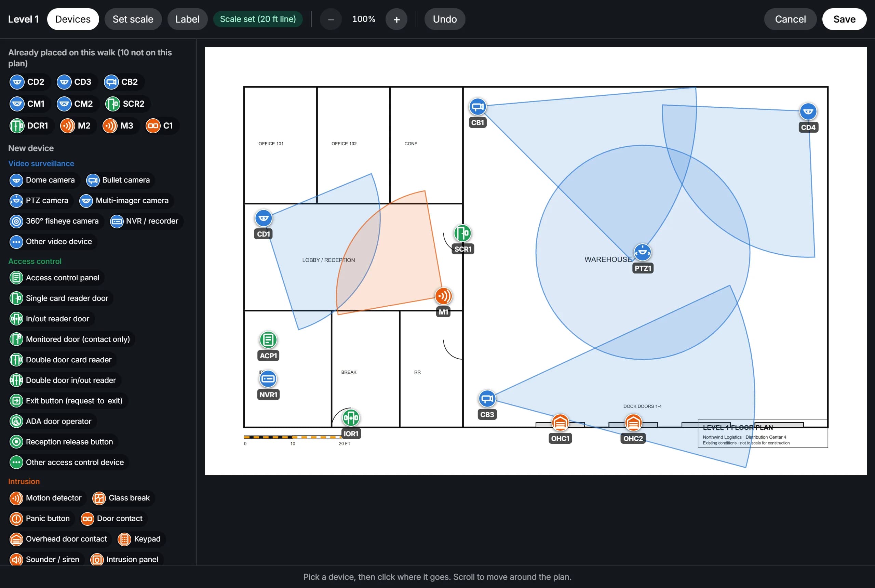Viewport: 875px width, 588px height.
Task: Switch to Devices mode tab
Action: [73, 19]
